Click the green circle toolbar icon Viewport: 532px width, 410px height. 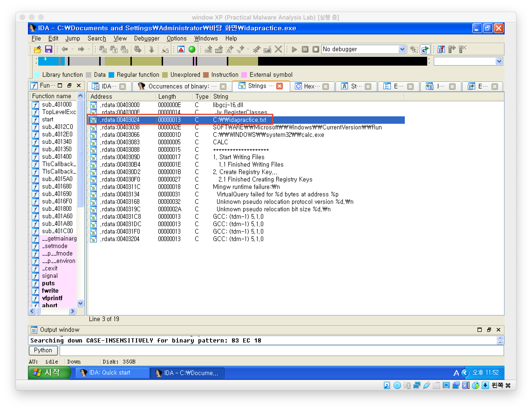(x=192, y=49)
